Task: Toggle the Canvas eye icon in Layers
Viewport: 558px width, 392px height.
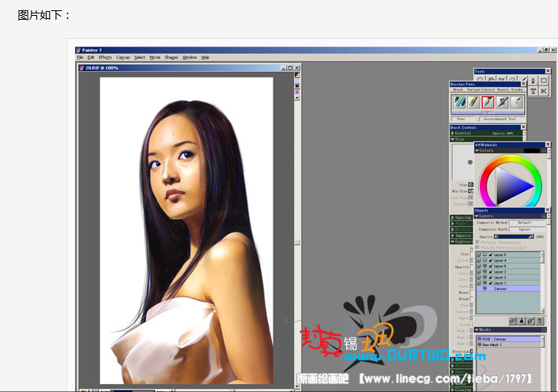Action: [x=484, y=288]
